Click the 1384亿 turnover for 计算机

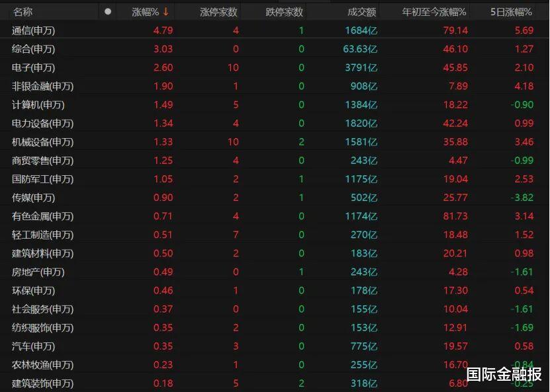(x=361, y=104)
